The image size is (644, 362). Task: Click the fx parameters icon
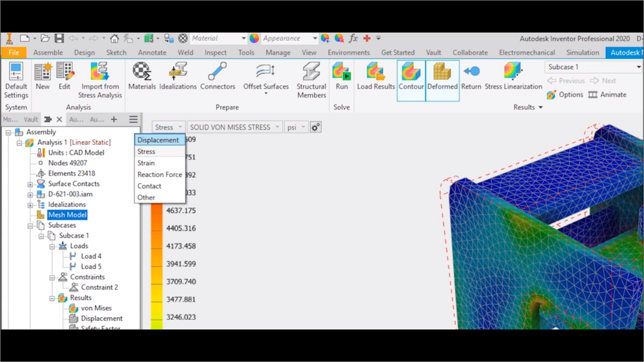[x=353, y=38]
